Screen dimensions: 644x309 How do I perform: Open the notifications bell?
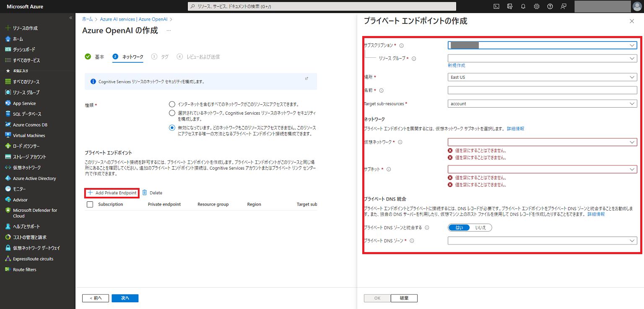[x=523, y=6]
